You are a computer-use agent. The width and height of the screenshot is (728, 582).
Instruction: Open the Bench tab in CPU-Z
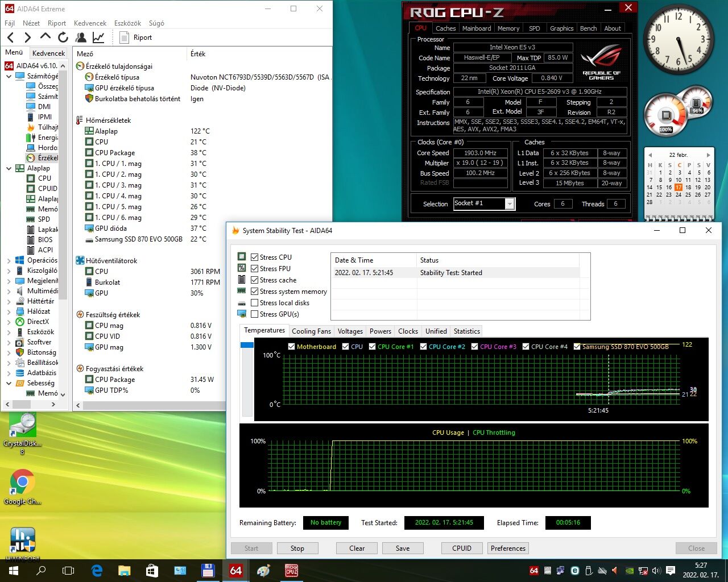[589, 28]
